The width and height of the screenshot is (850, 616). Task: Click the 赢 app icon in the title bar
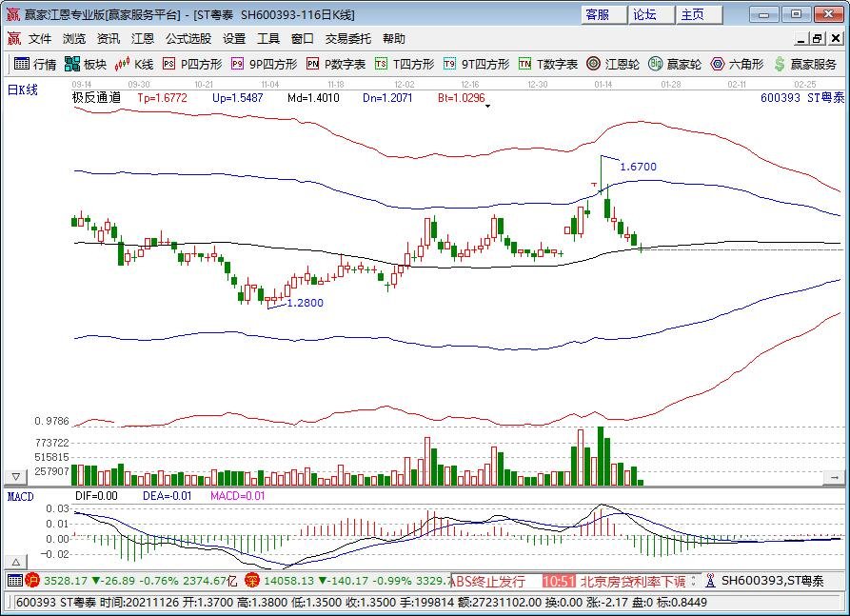point(12,14)
